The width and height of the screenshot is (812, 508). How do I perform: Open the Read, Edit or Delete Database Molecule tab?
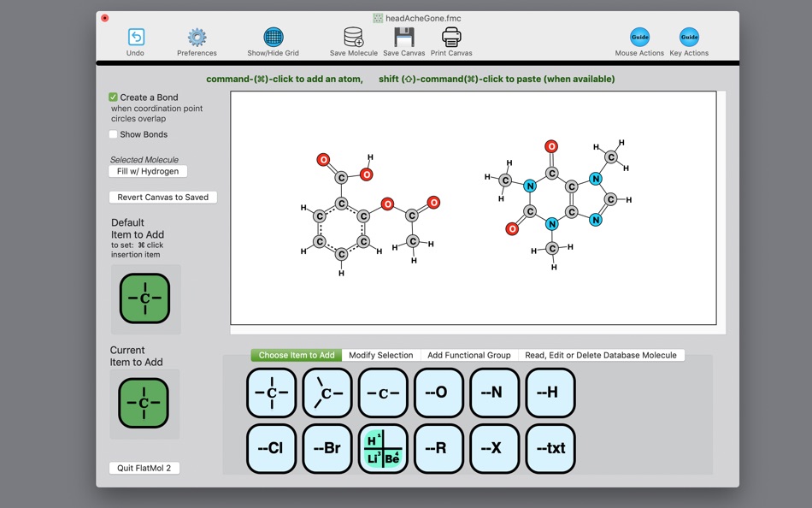click(x=602, y=355)
